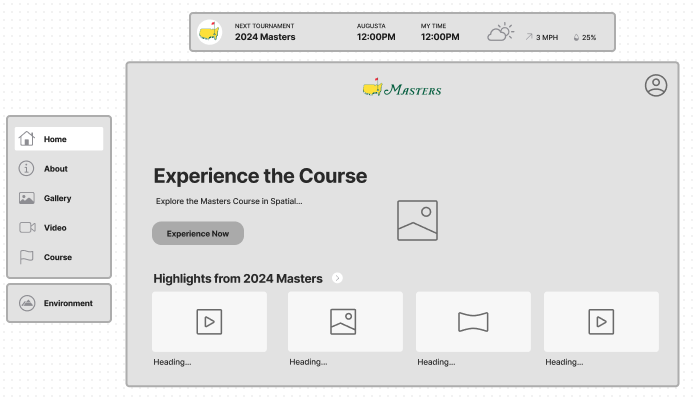
Task: Click the Augusta 12:00PM time
Action: (376, 37)
